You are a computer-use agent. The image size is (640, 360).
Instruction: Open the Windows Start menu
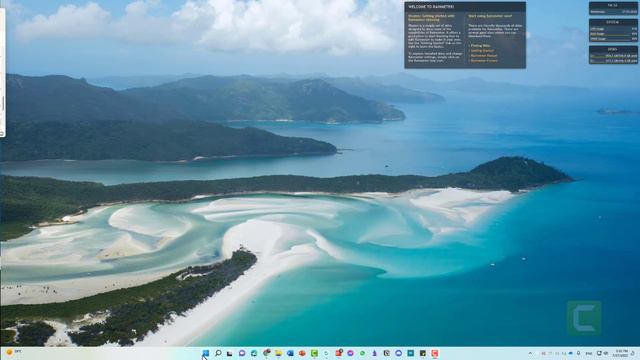tap(205, 353)
